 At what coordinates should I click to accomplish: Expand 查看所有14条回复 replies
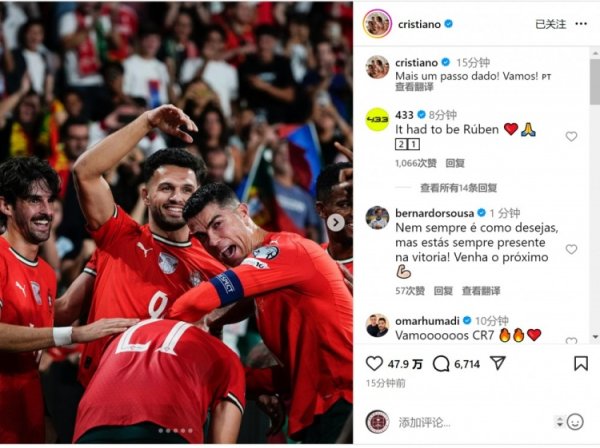point(458,188)
